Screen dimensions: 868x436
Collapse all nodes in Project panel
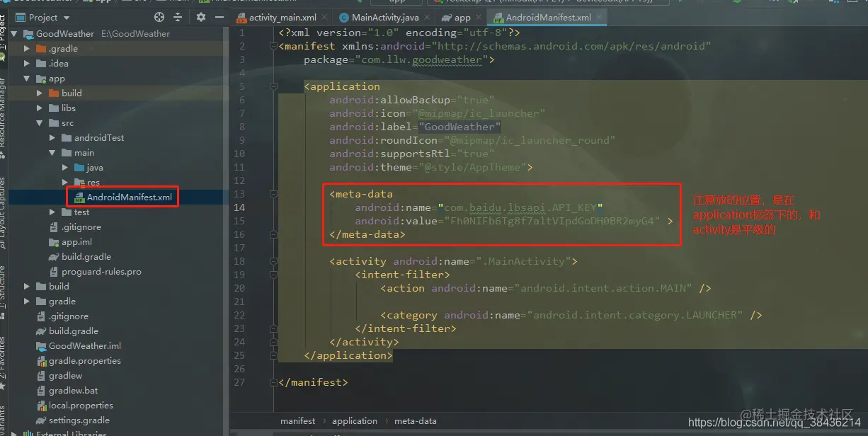click(x=178, y=17)
